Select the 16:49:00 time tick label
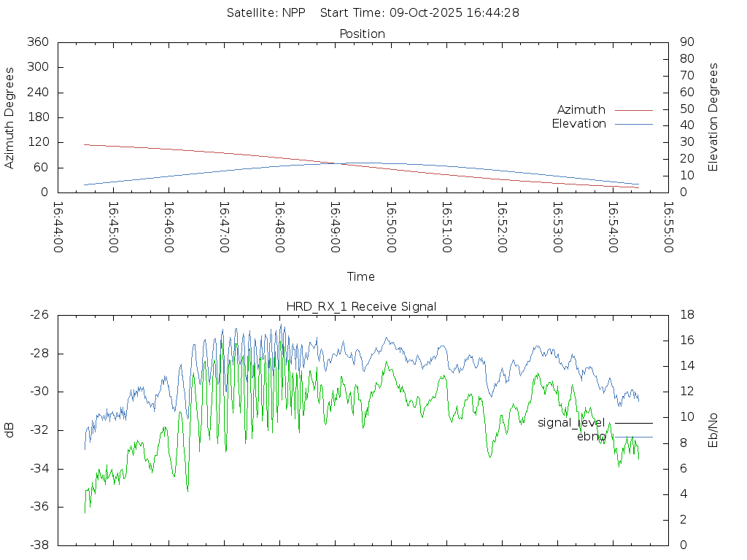This screenshot has height=560, width=747. 335,227
